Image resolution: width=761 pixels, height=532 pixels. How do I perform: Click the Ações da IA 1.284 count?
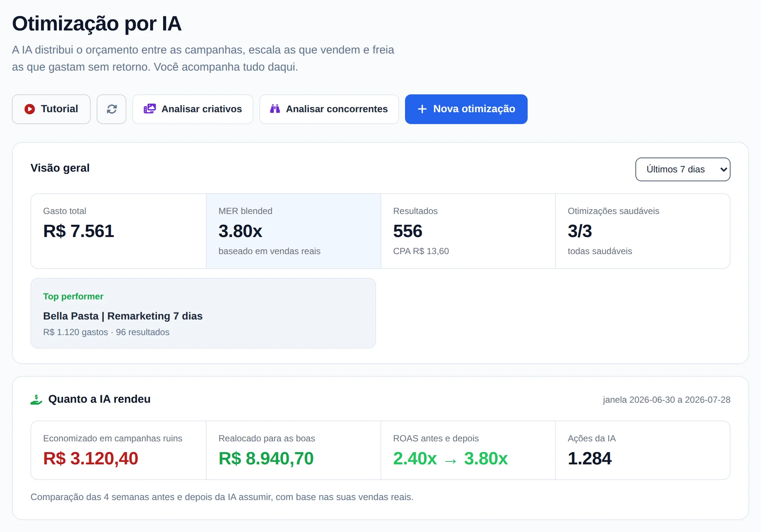590,458
